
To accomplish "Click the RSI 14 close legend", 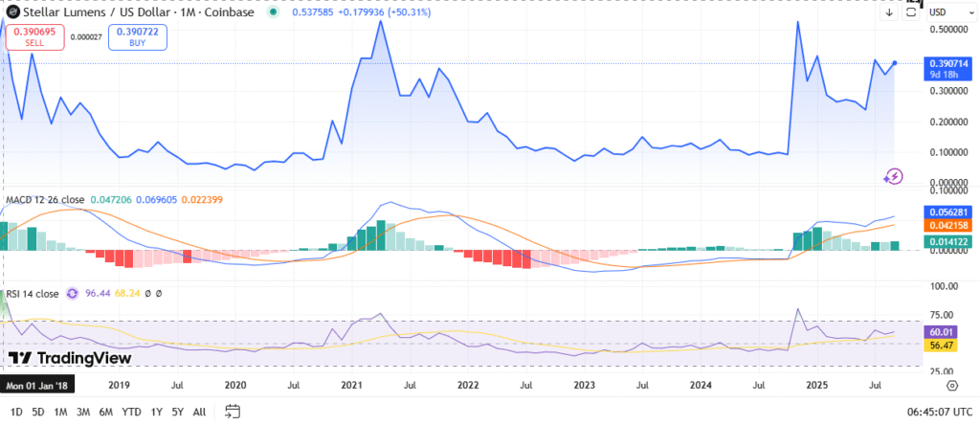I will 33,293.
